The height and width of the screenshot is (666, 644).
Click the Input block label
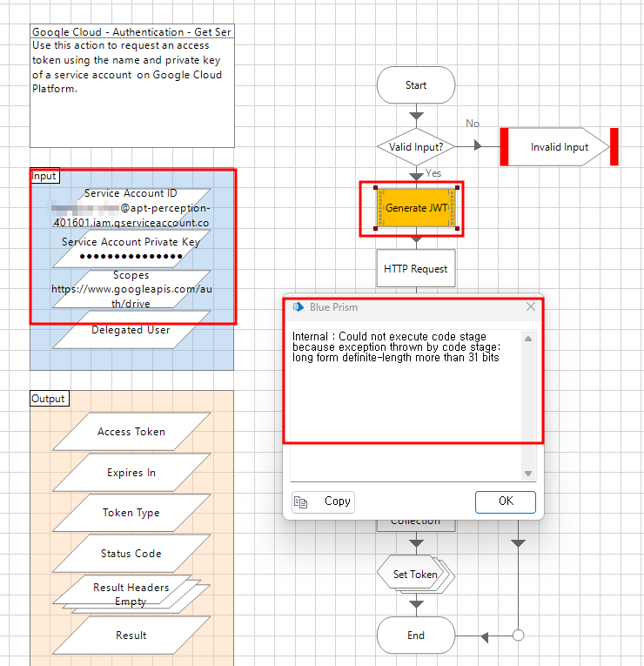[x=44, y=176]
